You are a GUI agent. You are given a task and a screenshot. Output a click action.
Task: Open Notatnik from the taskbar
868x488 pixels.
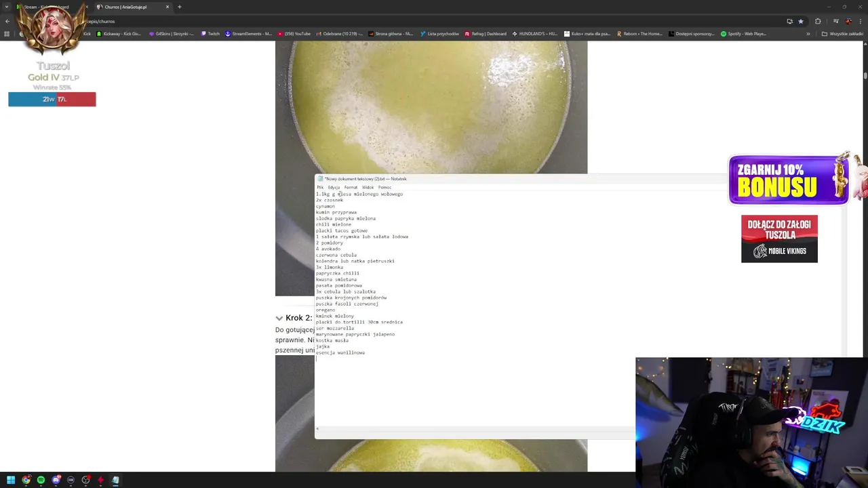pyautogui.click(x=115, y=480)
